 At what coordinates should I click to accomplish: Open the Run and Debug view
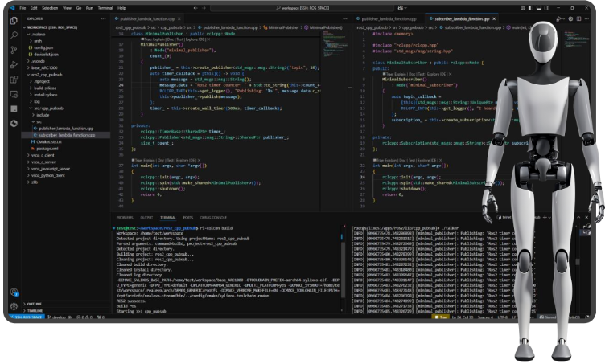click(14, 64)
